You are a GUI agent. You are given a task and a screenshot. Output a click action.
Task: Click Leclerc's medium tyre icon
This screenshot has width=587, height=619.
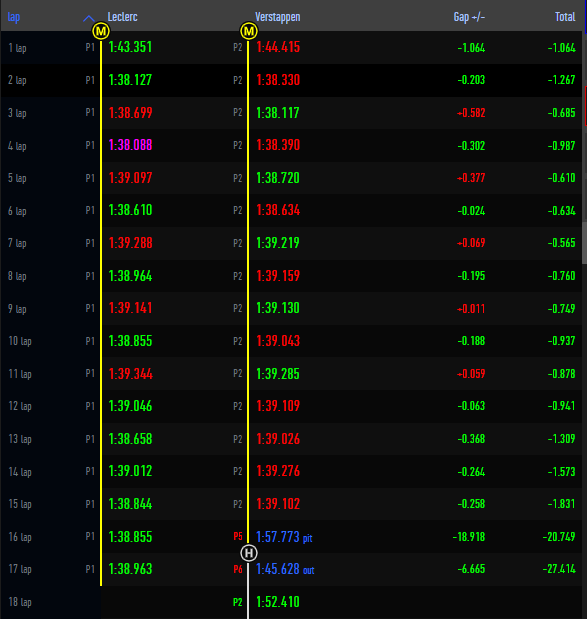[x=101, y=31]
